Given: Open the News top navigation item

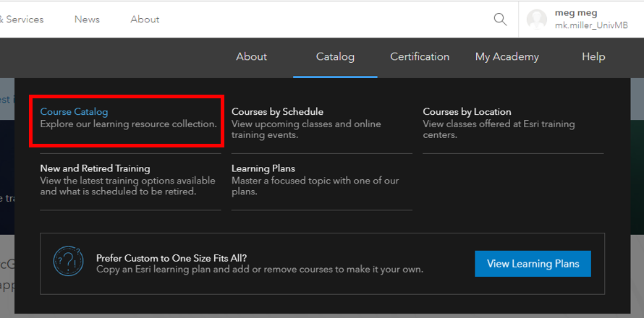Looking at the screenshot, I should (87, 20).
